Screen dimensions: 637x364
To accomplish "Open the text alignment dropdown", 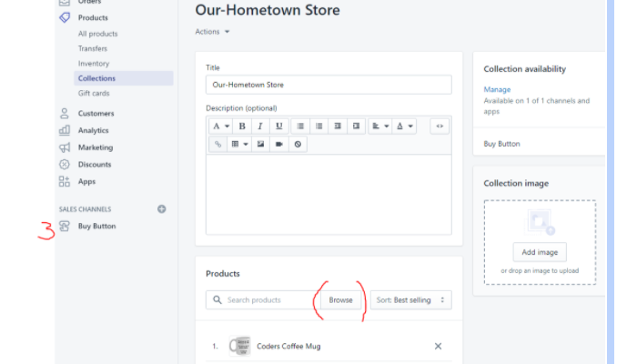I will point(380,126).
